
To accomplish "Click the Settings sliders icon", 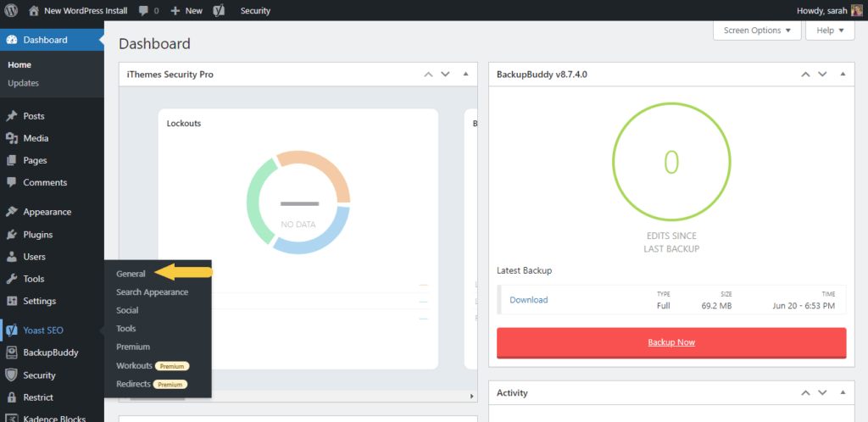I will click(12, 302).
